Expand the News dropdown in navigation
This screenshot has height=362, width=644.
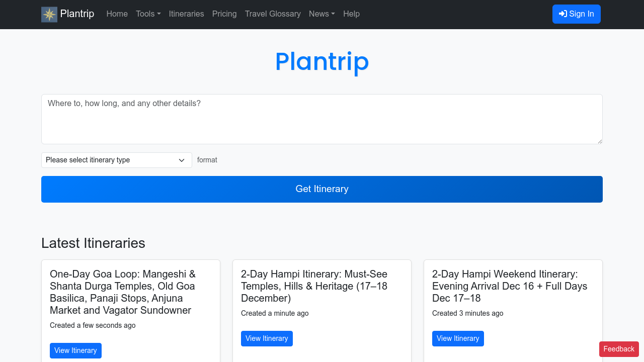[333, 14]
